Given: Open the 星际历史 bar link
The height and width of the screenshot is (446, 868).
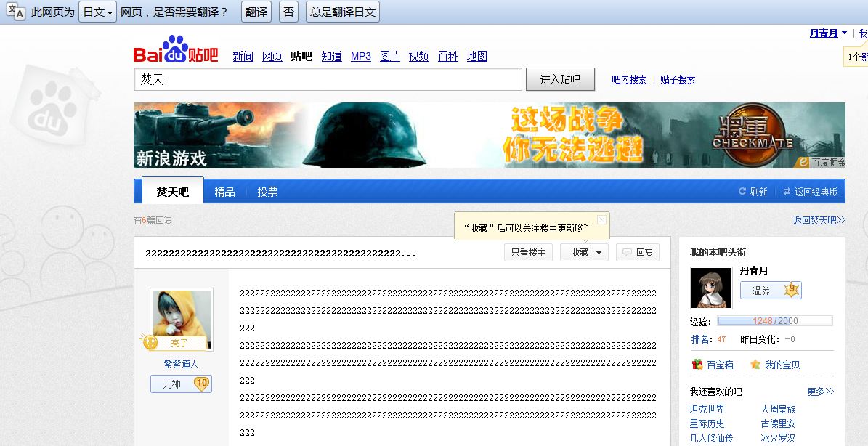Looking at the screenshot, I should 707,423.
